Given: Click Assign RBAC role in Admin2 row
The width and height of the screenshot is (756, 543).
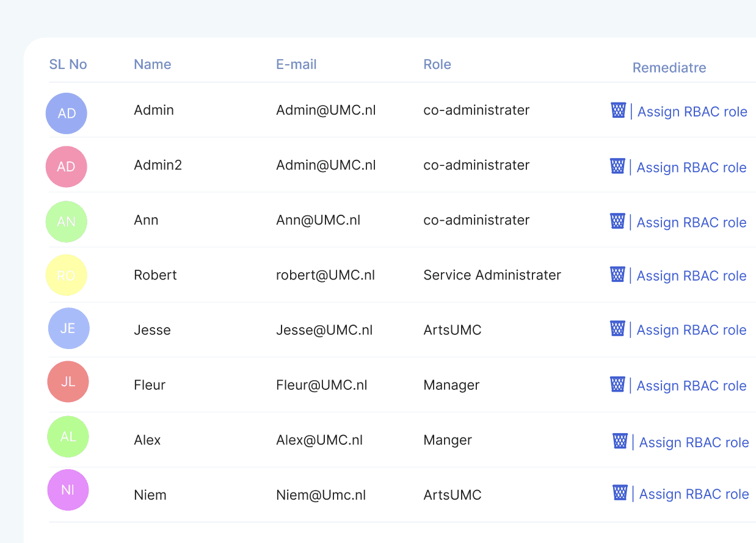Looking at the screenshot, I should point(692,168).
